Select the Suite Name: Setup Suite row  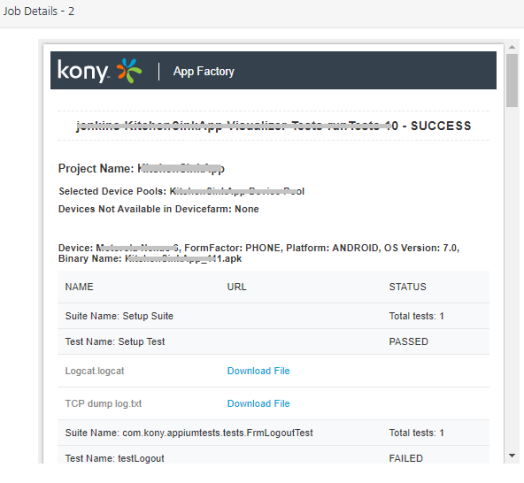click(273, 316)
